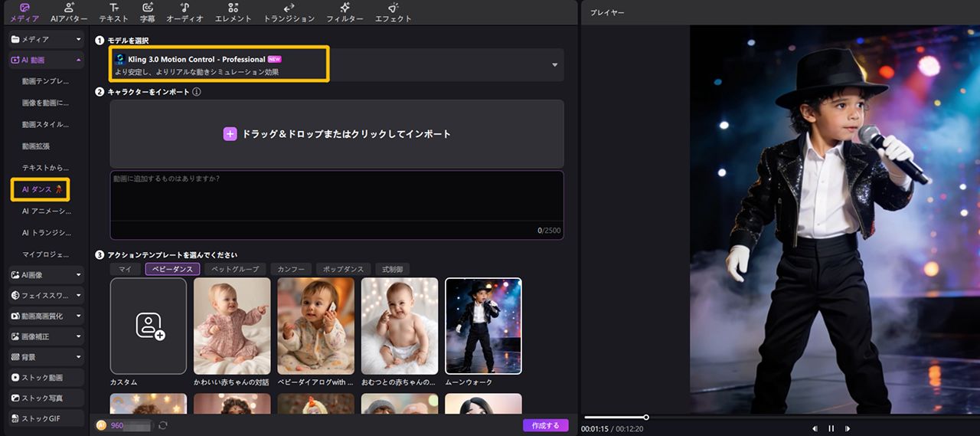Select AI ダンス in the sidebar
The height and width of the screenshot is (436, 980).
coord(41,189)
